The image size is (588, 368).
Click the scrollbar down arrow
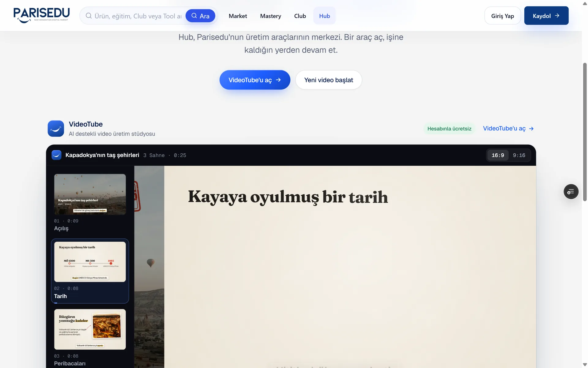click(585, 365)
